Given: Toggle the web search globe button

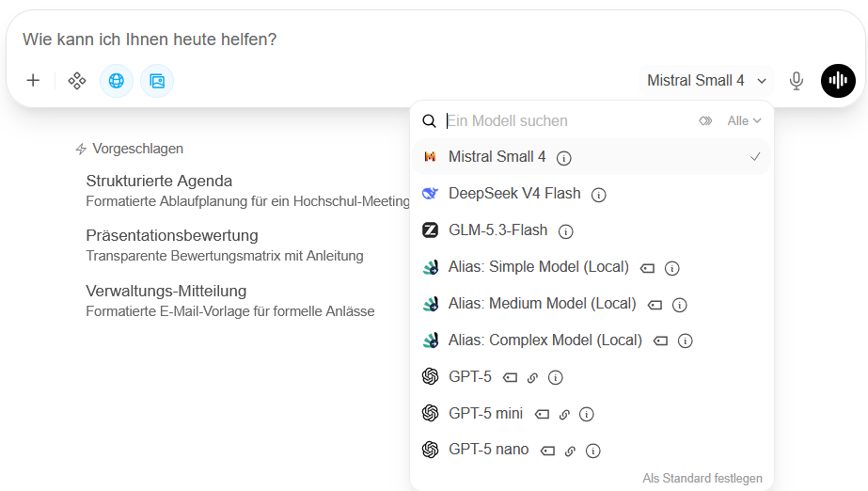Looking at the screenshot, I should click(x=117, y=81).
